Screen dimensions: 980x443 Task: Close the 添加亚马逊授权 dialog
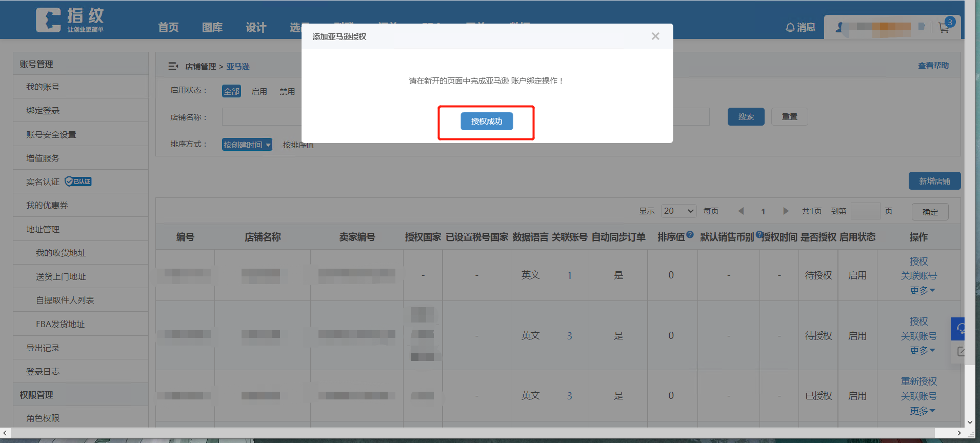655,36
